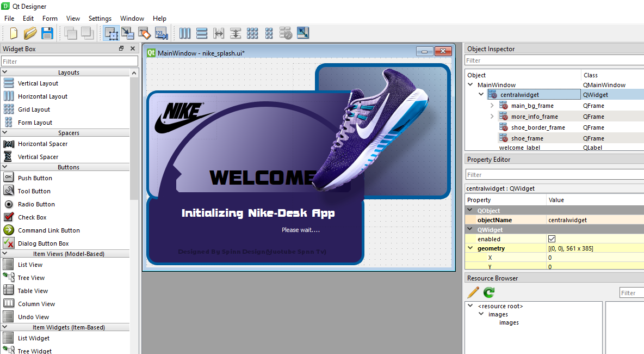Click the Break Layout toolbar icon

coord(286,33)
